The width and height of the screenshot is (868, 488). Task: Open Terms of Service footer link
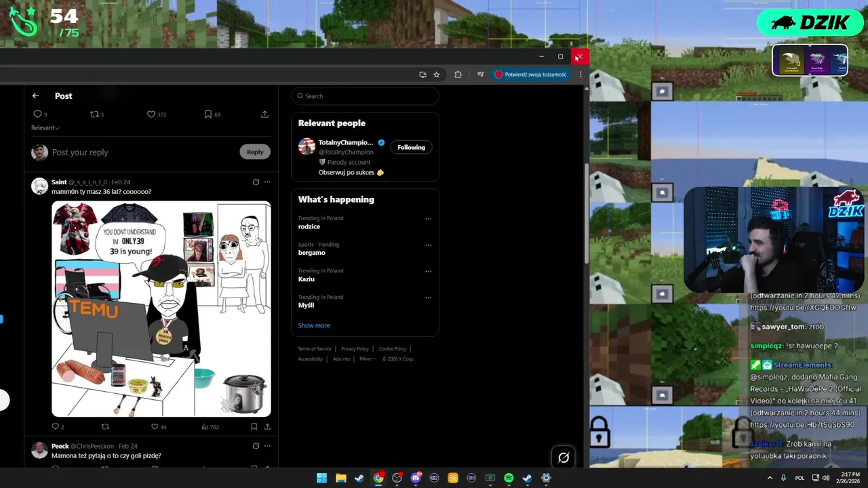(315, 349)
